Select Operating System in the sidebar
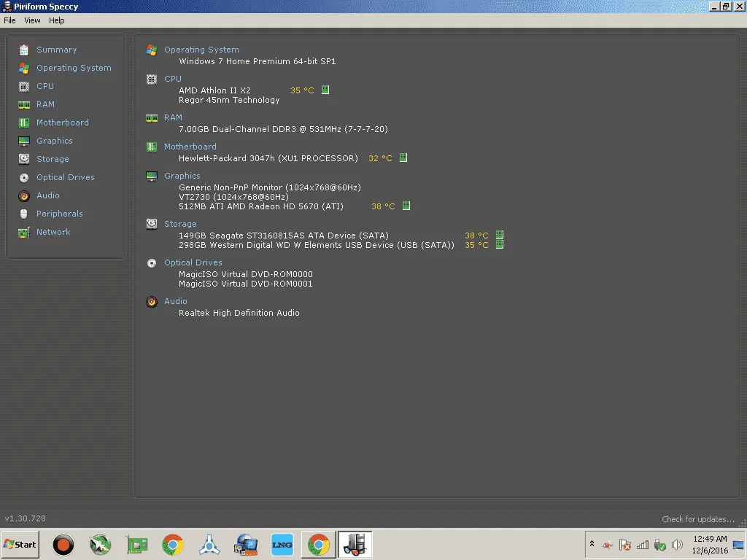The width and height of the screenshot is (747, 560). click(x=74, y=68)
